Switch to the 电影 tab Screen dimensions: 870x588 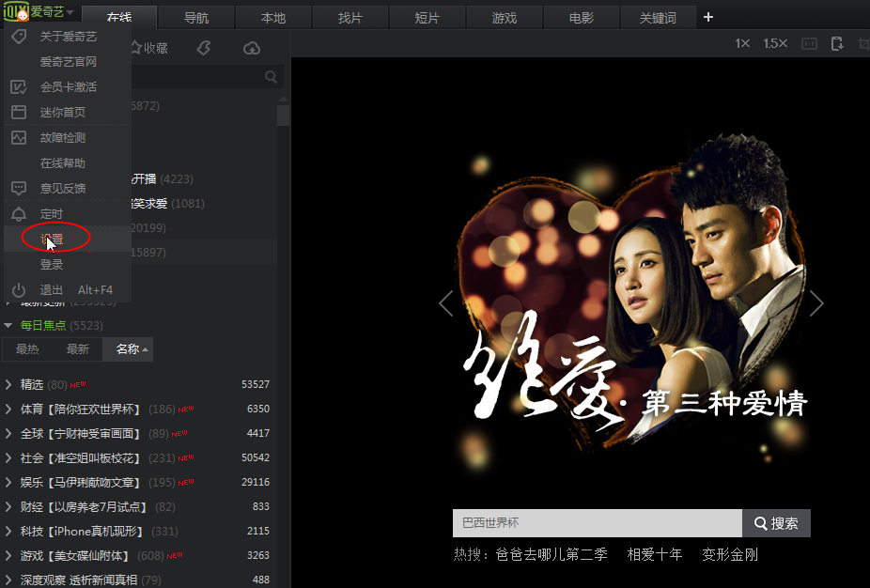[582, 18]
